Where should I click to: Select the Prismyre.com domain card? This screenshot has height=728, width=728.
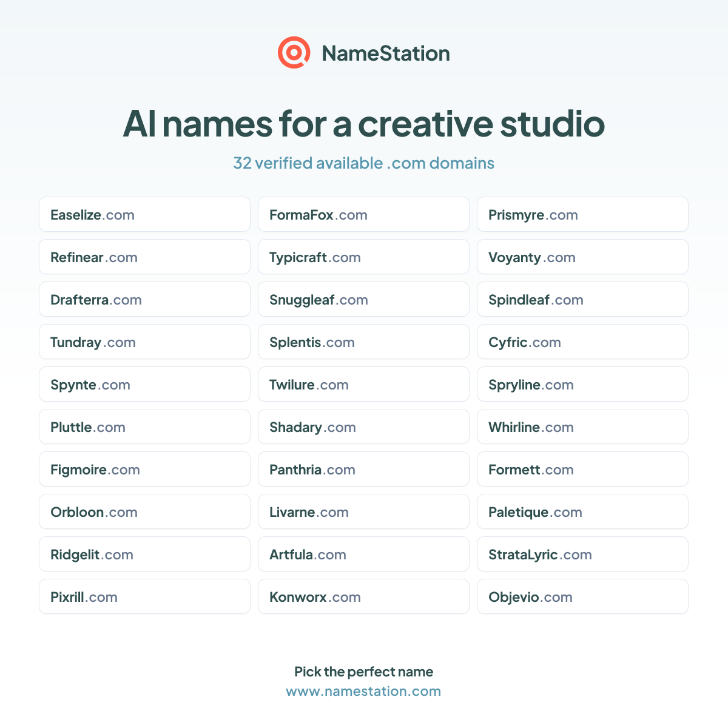point(582,214)
